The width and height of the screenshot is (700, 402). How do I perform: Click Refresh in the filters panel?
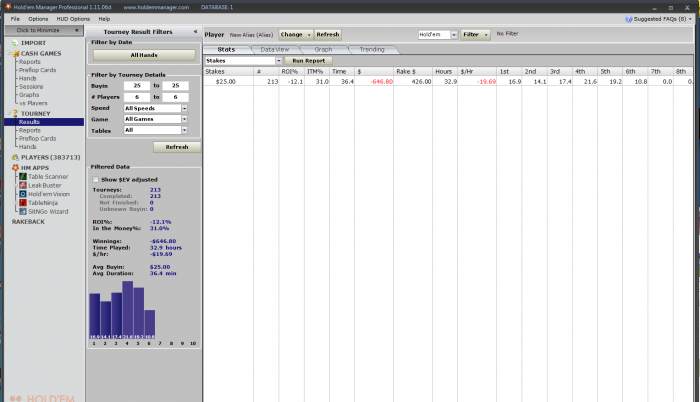click(x=177, y=147)
